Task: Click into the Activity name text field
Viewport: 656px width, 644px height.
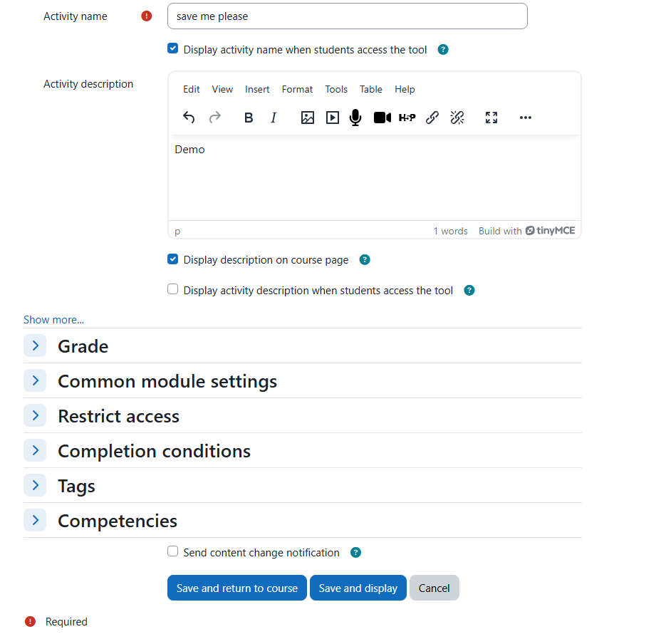Action: [x=347, y=16]
